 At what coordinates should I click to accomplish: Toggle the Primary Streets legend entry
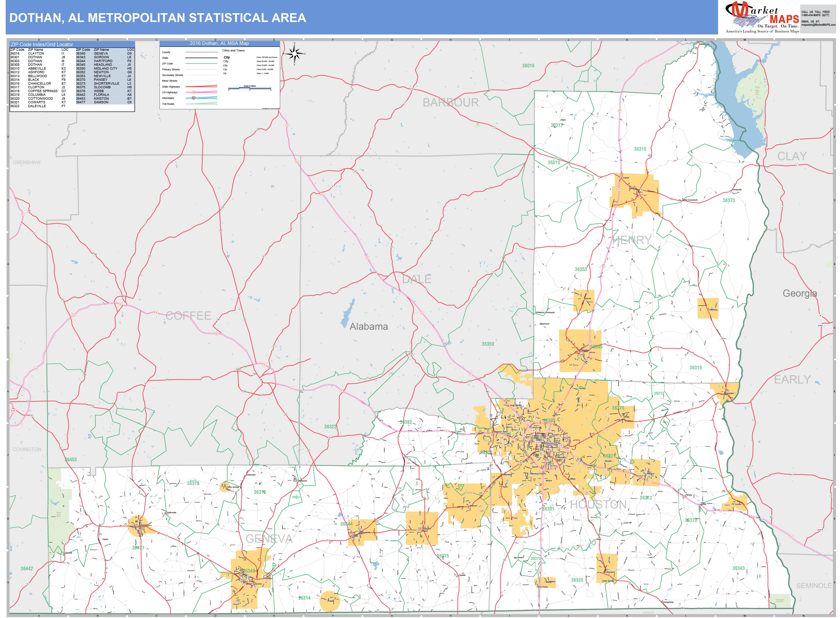coord(202,70)
